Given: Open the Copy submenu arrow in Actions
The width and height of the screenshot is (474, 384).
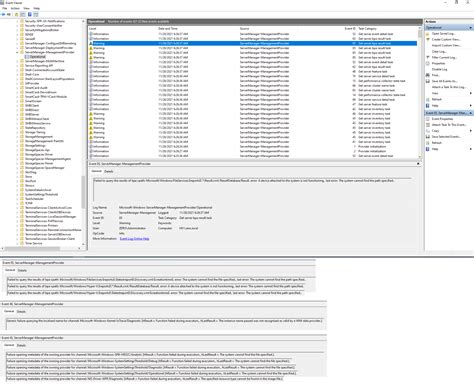Looking at the screenshot, I should pyautogui.click(x=471, y=131).
